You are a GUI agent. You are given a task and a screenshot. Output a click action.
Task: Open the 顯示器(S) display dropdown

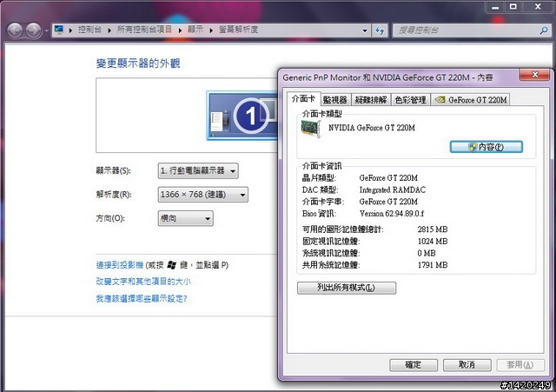click(198, 171)
